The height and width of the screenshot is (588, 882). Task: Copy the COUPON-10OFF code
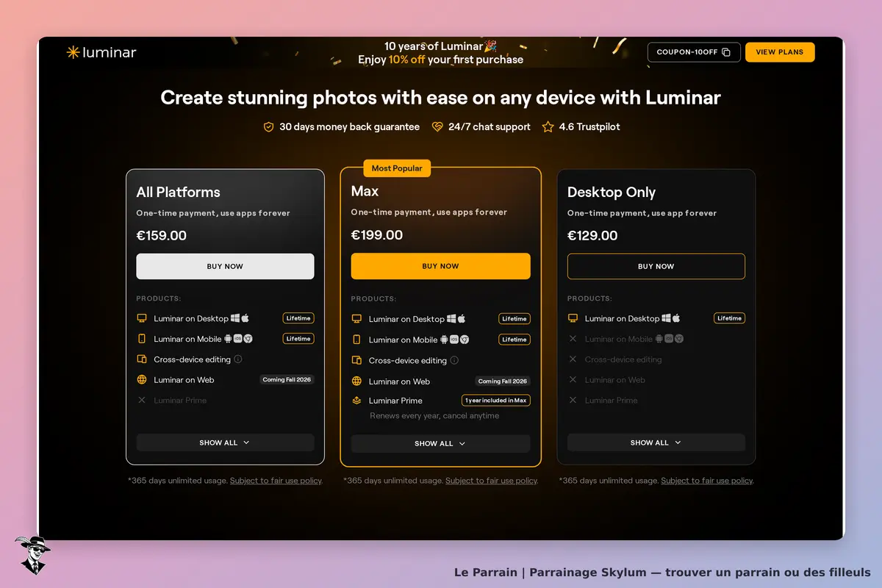(x=694, y=52)
